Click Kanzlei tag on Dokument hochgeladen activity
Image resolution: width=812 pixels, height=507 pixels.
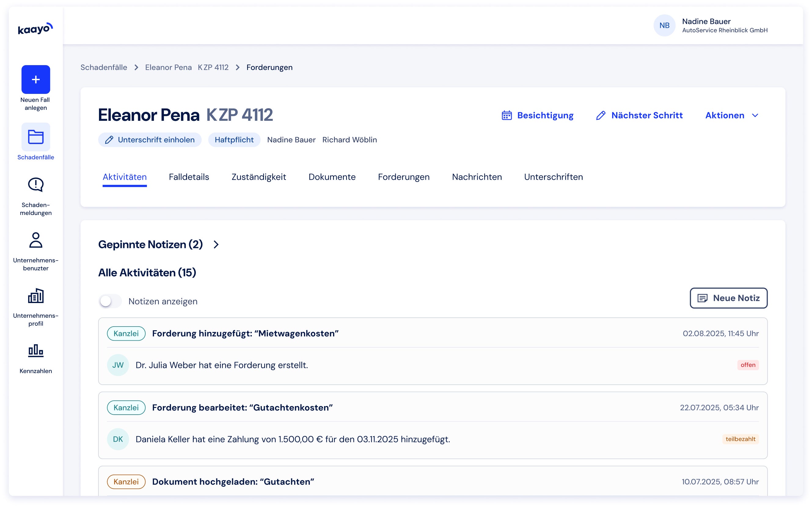pyautogui.click(x=126, y=482)
